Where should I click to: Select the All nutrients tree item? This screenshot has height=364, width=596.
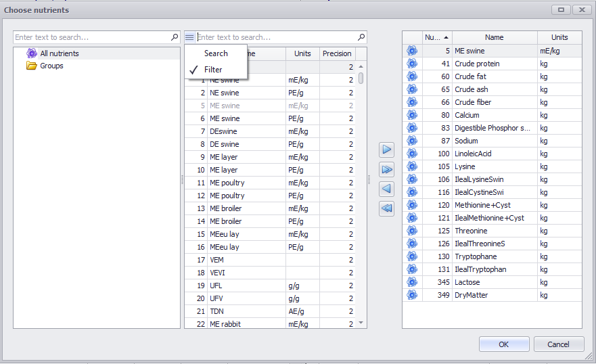tap(60, 53)
